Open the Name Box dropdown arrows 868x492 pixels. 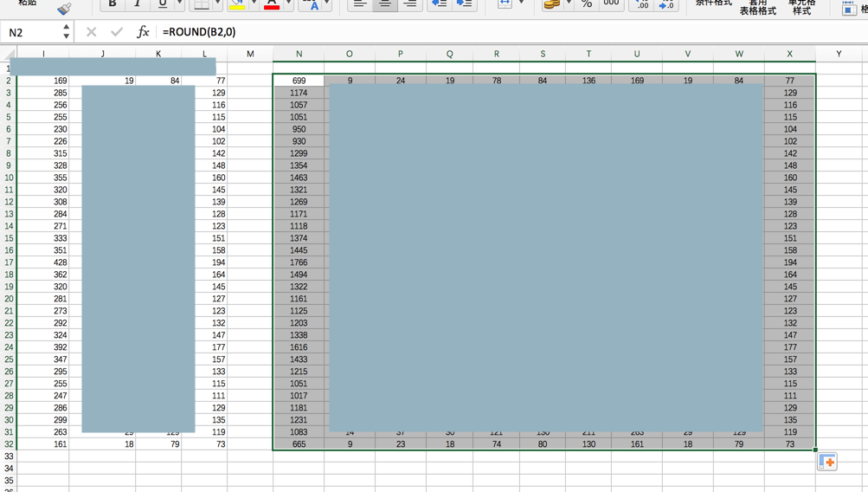pyautogui.click(x=67, y=31)
